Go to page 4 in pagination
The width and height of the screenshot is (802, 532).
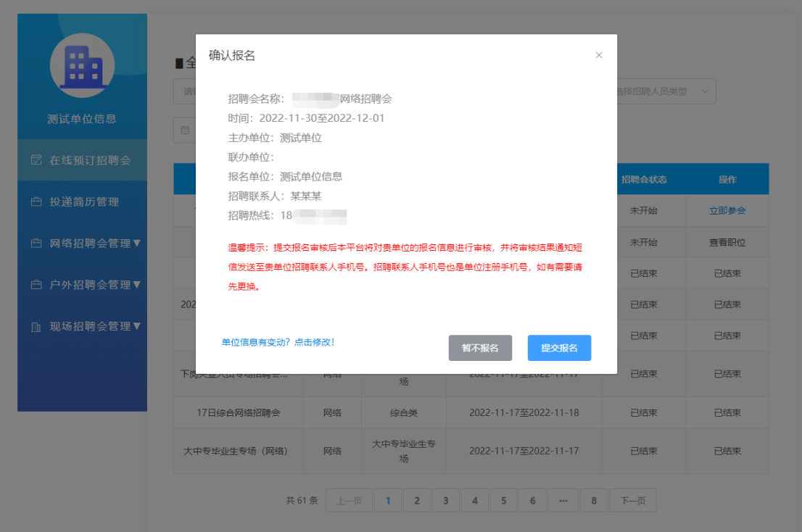click(x=475, y=500)
